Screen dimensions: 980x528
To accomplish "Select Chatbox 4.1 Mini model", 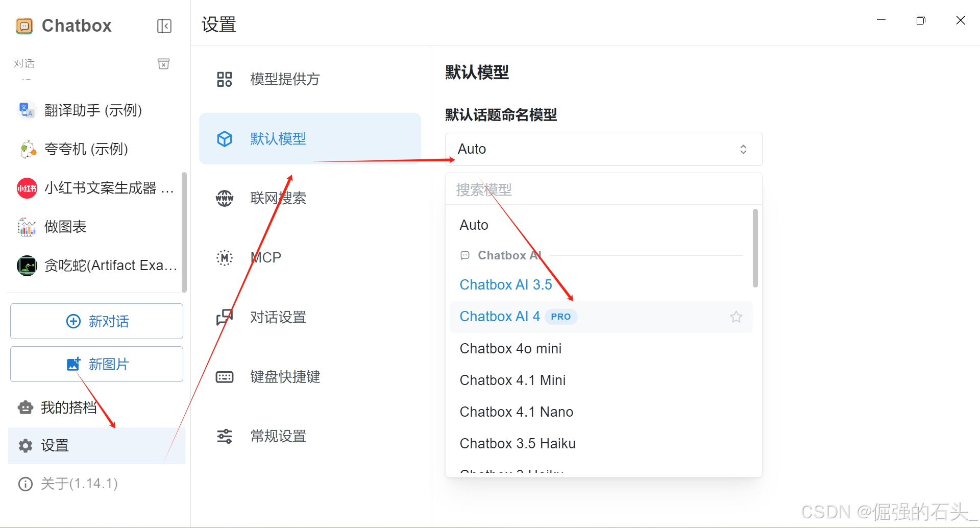I will coord(601,380).
